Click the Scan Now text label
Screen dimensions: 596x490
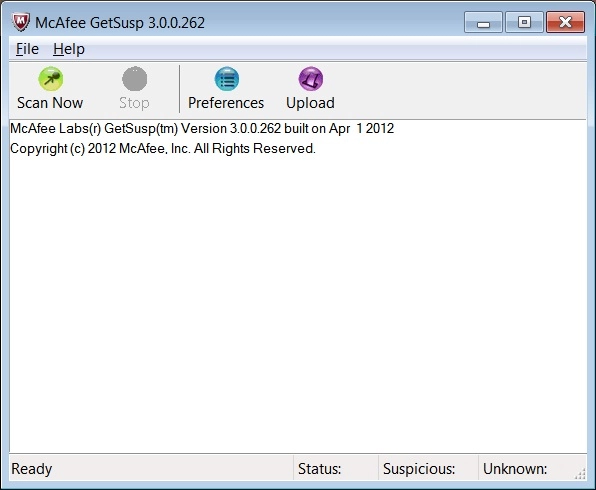[50, 103]
